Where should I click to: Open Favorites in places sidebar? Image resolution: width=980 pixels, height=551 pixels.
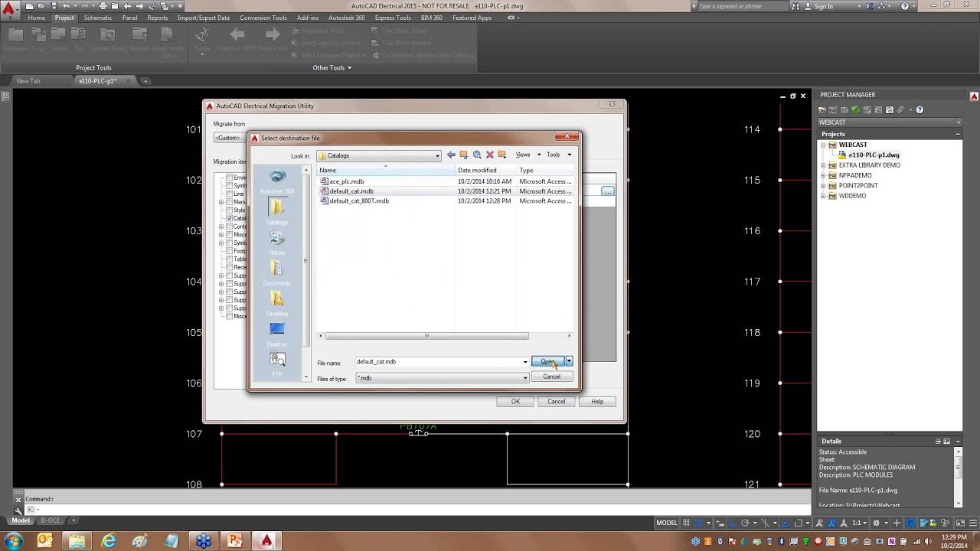pos(277,304)
